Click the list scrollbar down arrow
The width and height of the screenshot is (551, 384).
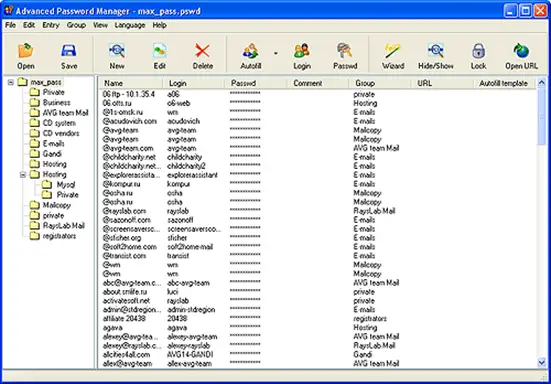pos(542,362)
